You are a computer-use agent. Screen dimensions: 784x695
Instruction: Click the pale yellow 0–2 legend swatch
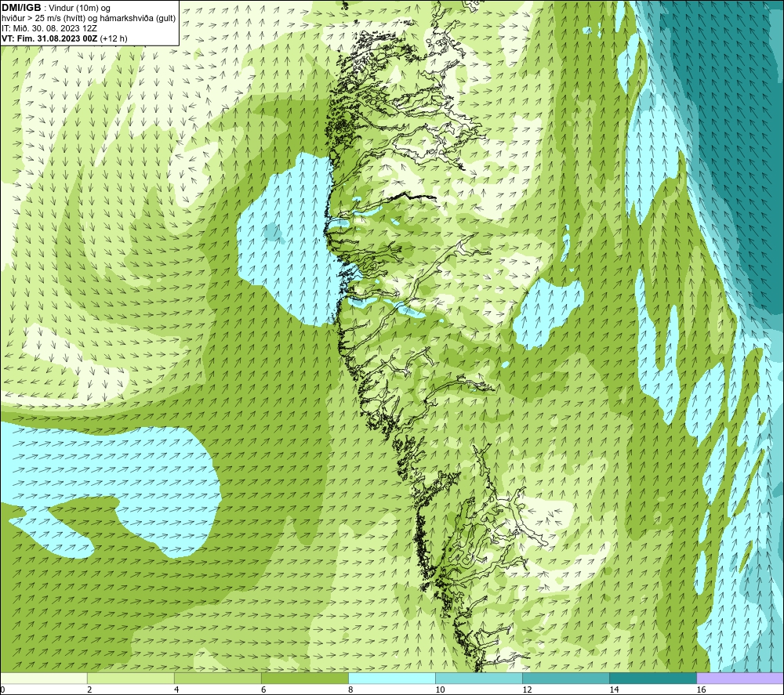(x=44, y=678)
